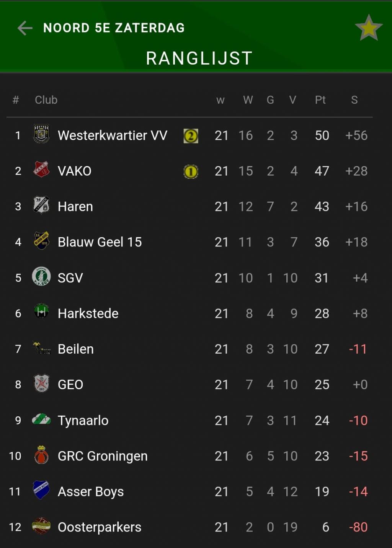Open the Westerkwartier VV club logo
The width and height of the screenshot is (392, 548).
coord(41,134)
